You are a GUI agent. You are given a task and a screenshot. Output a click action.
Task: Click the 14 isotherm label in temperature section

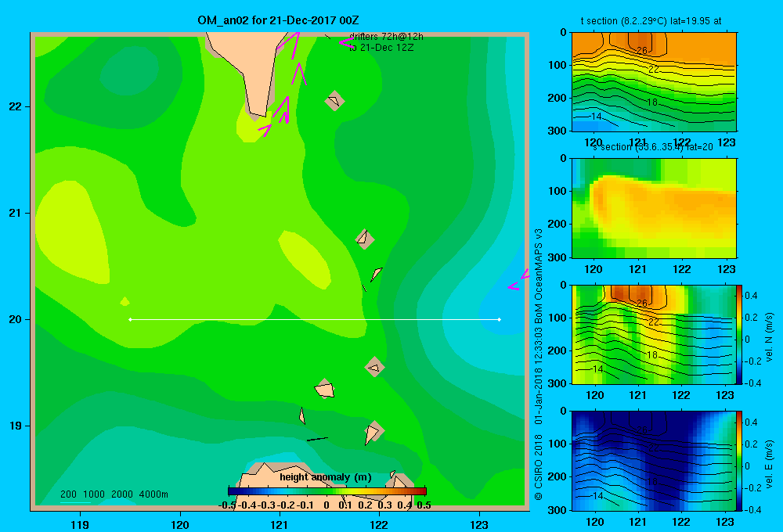596,117
